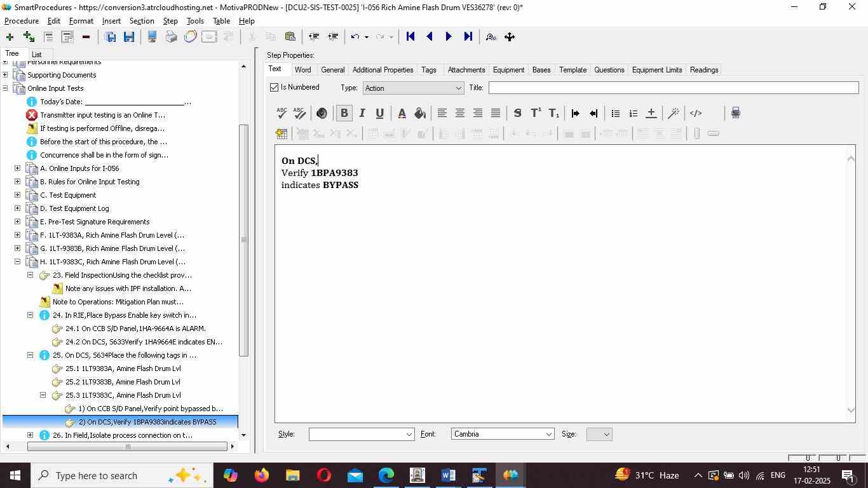Jump to the last step with the navigation arrow

coord(468,37)
